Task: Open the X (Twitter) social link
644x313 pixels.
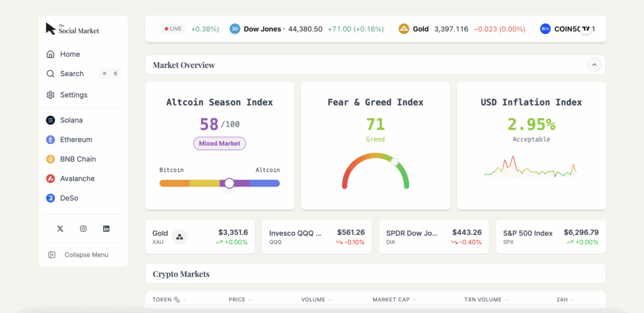Action: click(60, 229)
